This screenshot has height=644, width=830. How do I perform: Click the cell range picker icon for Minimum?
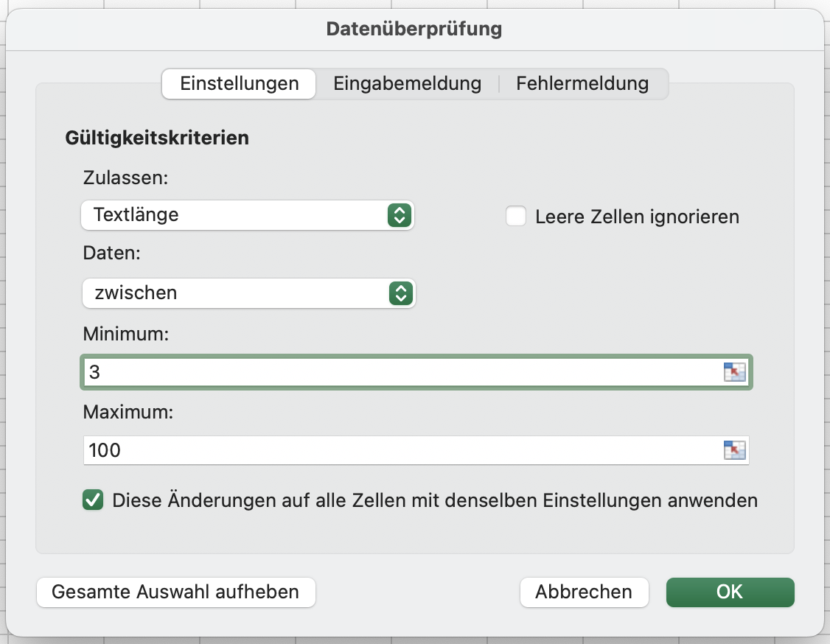tap(734, 372)
